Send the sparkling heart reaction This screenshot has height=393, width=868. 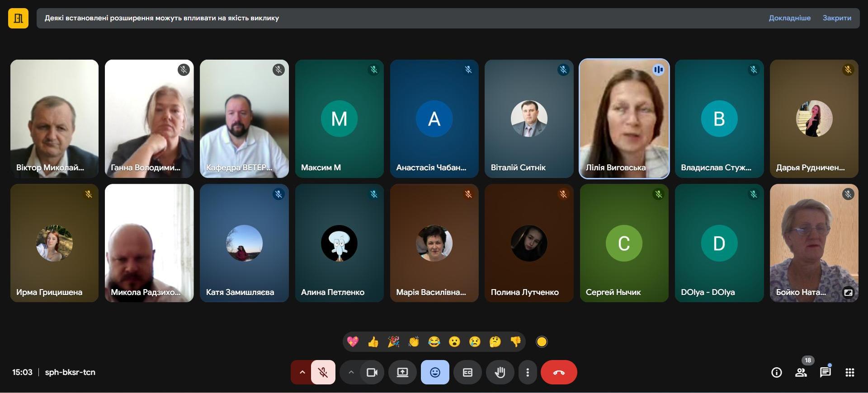coord(353,342)
